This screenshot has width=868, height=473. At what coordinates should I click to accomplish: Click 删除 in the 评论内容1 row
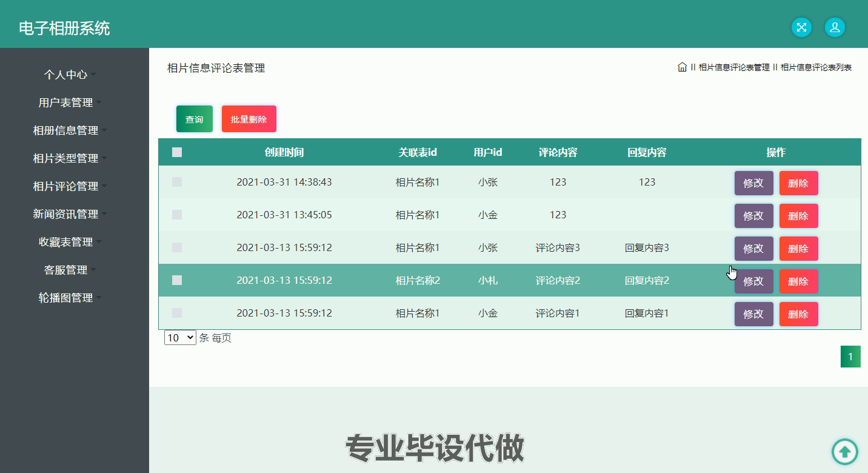(799, 314)
